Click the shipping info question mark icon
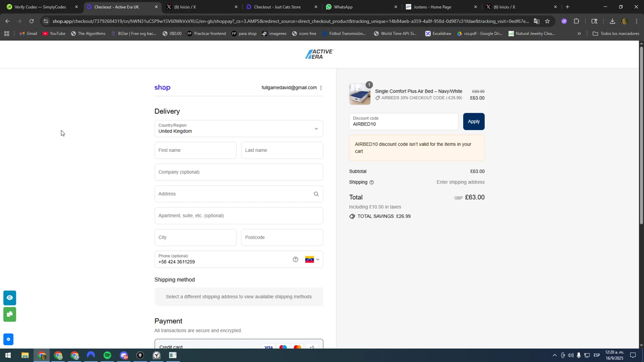The height and width of the screenshot is (362, 644). tap(372, 182)
